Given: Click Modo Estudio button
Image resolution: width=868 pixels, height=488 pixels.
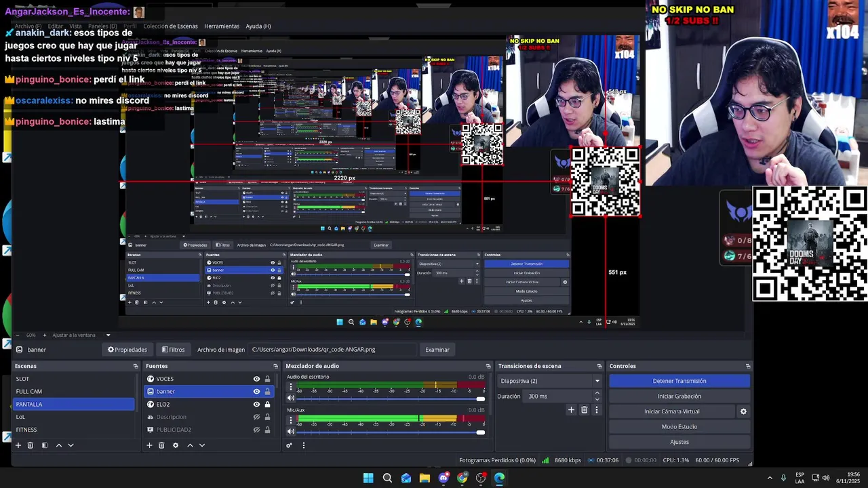Looking at the screenshot, I should (679, 427).
